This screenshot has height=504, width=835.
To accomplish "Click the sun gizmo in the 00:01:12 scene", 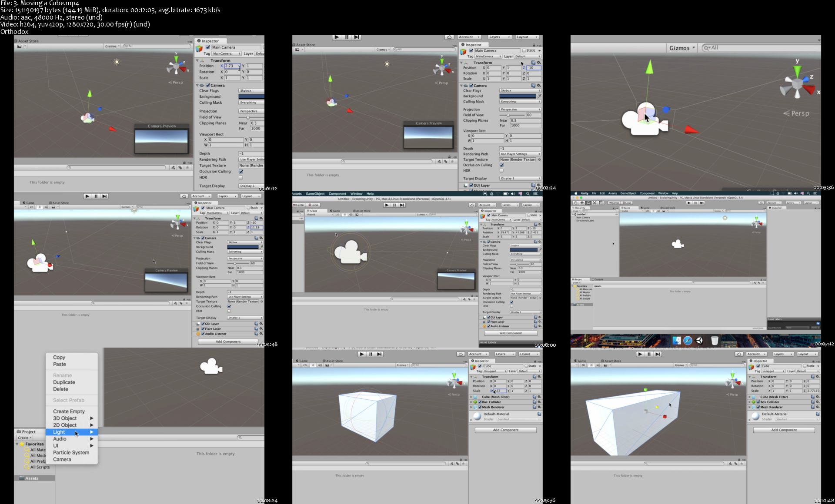I will pos(117,62).
